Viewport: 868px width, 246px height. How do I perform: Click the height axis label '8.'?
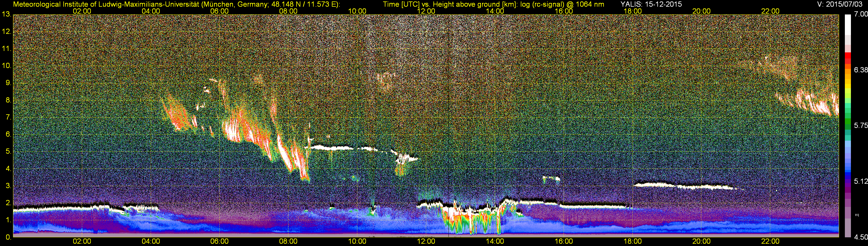(x=8, y=100)
